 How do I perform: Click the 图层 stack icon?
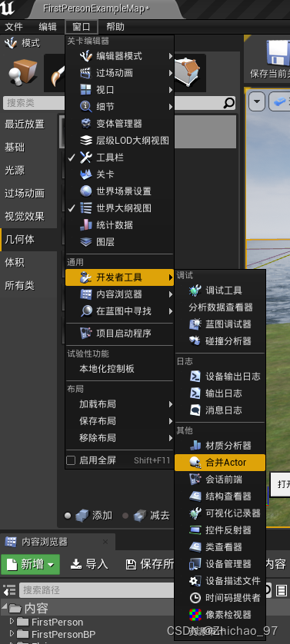(x=85, y=242)
